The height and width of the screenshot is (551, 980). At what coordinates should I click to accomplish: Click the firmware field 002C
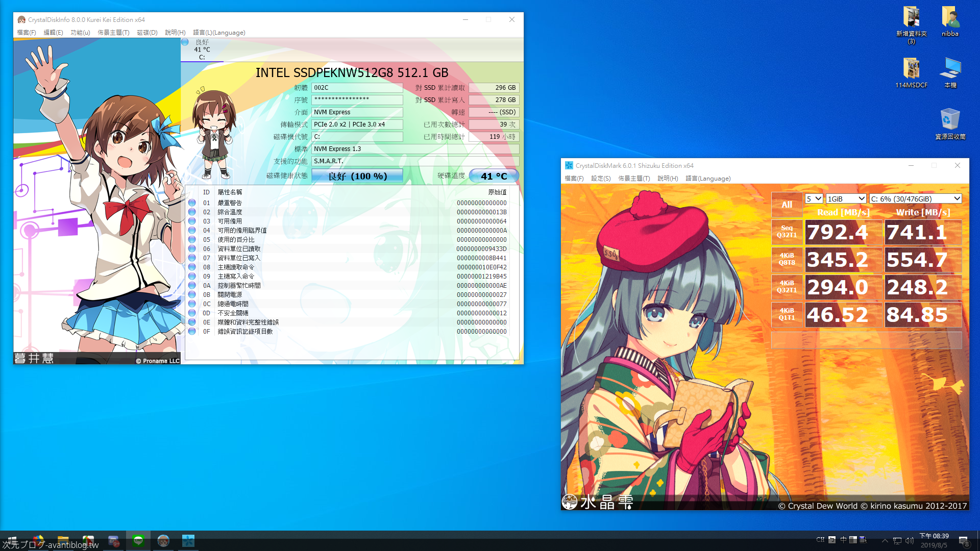pos(357,88)
